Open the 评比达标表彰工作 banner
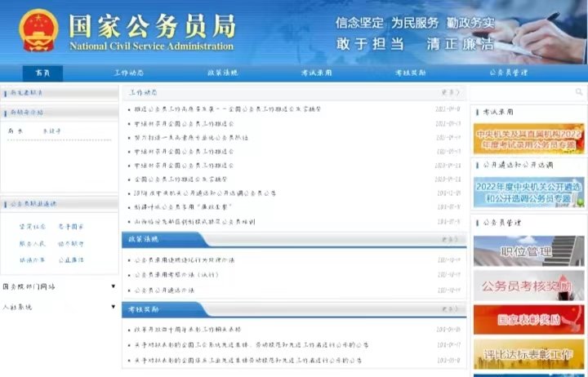 [528, 354]
